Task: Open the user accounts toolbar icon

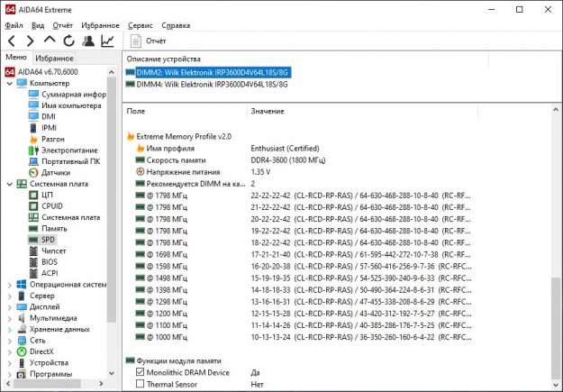Action: 88,41
